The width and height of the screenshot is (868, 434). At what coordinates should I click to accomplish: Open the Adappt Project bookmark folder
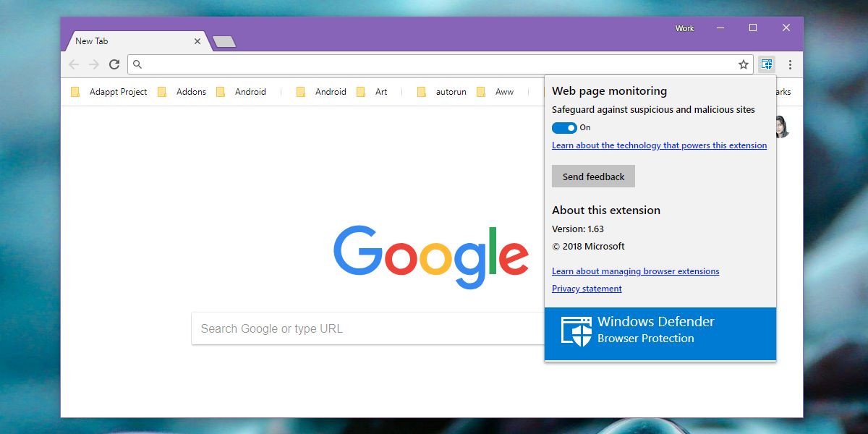[x=109, y=92]
